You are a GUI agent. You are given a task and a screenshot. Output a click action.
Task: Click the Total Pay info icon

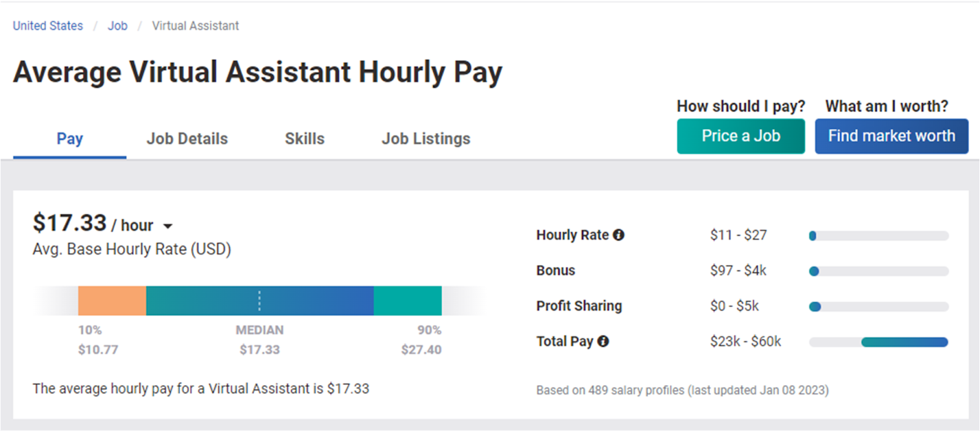click(603, 341)
